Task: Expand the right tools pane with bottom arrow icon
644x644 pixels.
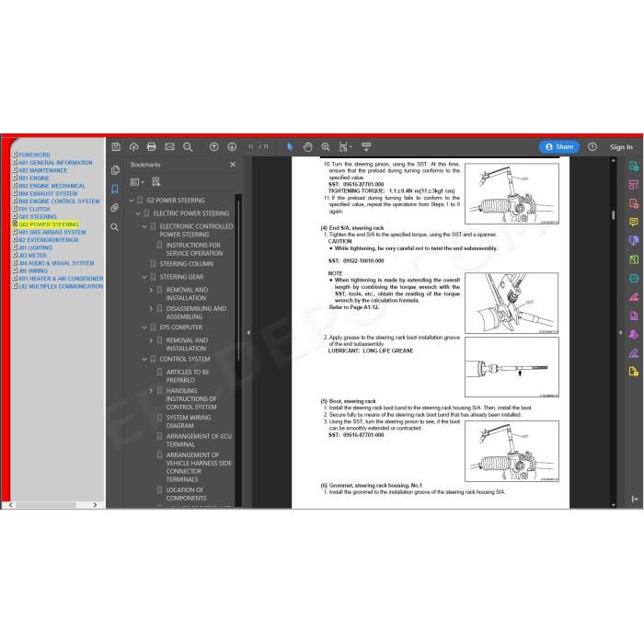Action: [634, 499]
